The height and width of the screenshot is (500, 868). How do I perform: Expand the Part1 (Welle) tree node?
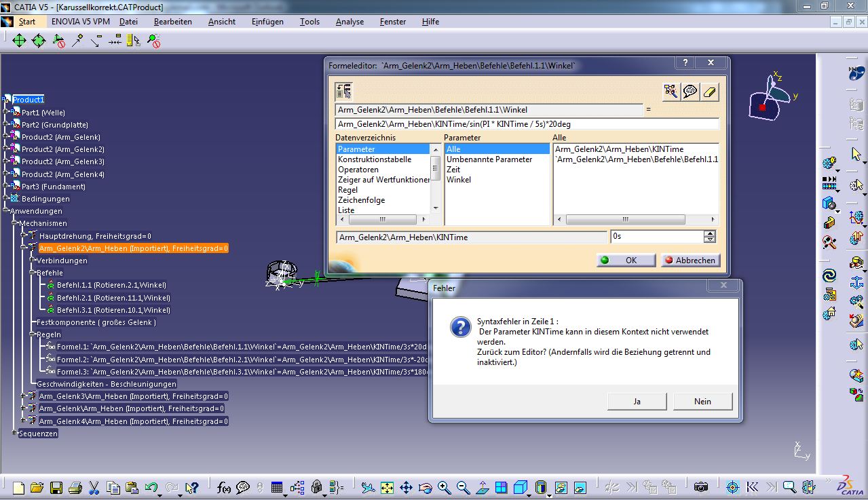(6, 112)
